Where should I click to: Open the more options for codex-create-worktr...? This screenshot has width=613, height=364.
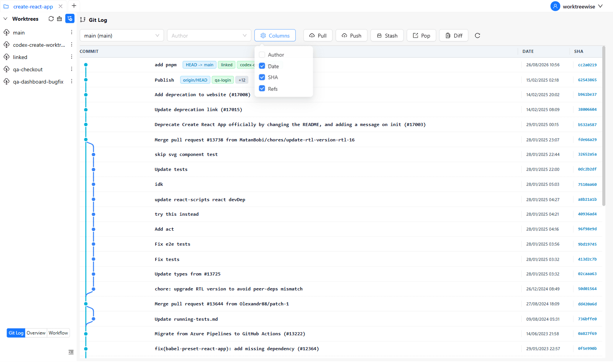tap(72, 45)
